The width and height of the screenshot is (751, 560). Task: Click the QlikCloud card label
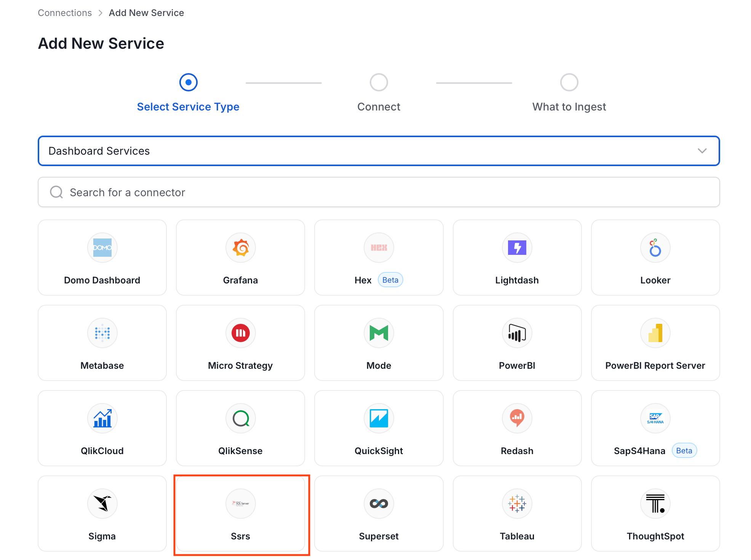coord(102,451)
